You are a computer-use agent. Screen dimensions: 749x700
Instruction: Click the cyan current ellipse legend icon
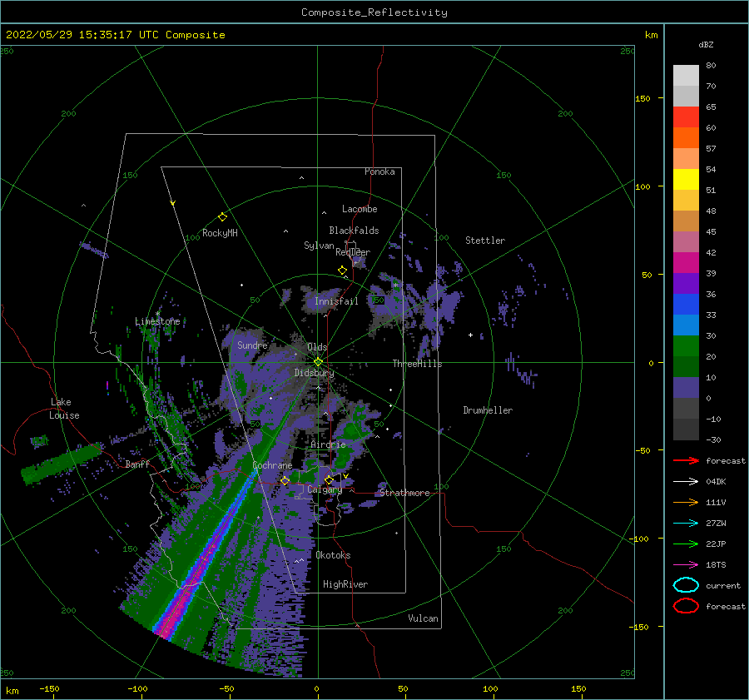(686, 585)
